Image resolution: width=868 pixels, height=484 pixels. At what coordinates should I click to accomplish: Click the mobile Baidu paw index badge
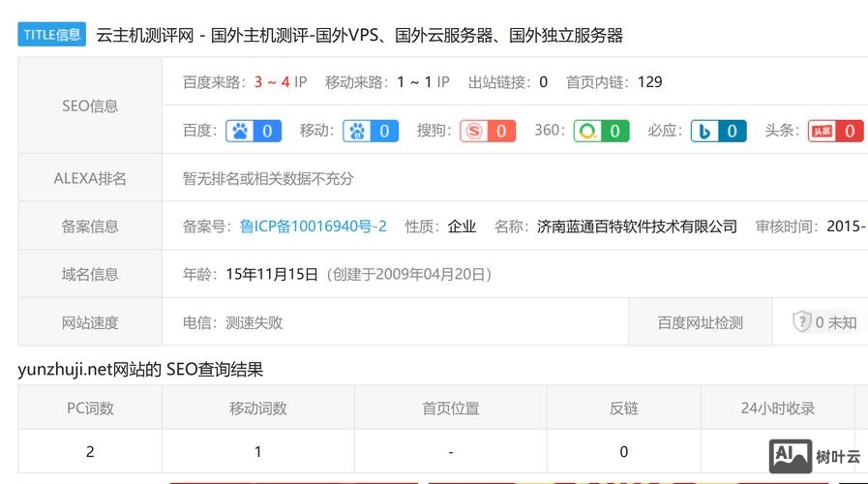371,132
